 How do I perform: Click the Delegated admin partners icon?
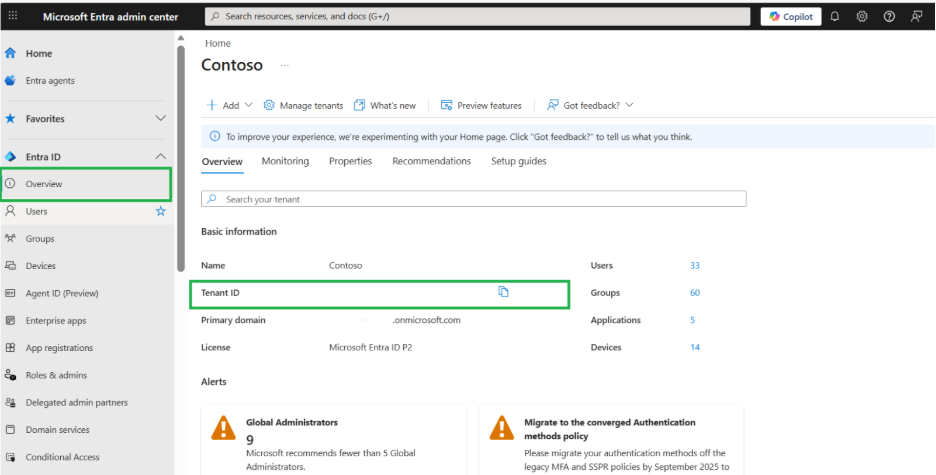[10, 403]
